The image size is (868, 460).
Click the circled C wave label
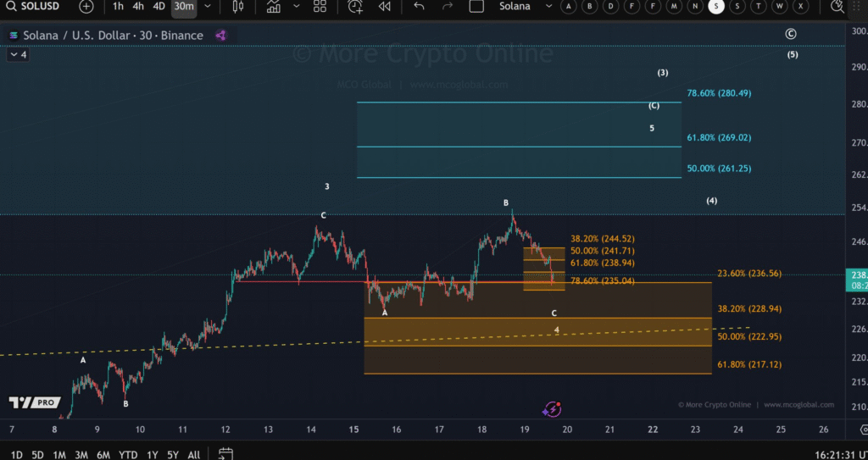coord(791,34)
